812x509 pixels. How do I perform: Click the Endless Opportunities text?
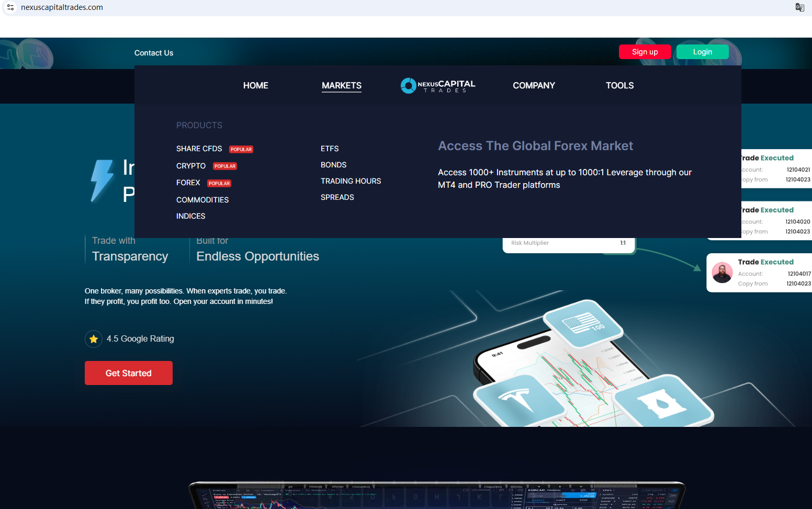pos(258,256)
